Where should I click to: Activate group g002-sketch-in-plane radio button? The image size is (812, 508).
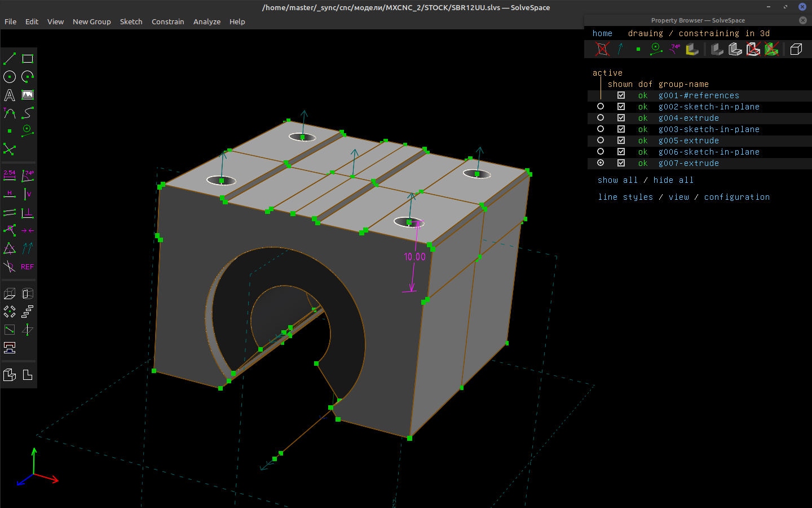coord(601,107)
